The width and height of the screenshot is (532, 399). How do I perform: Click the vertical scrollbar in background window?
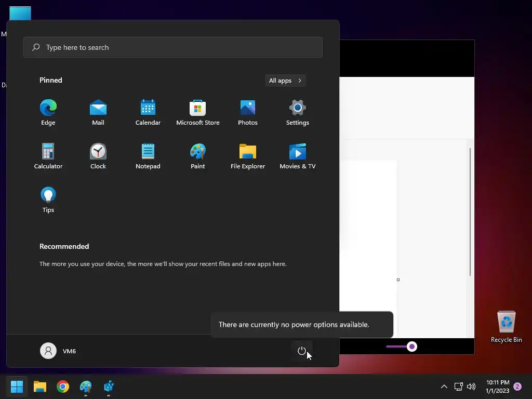tap(470, 212)
